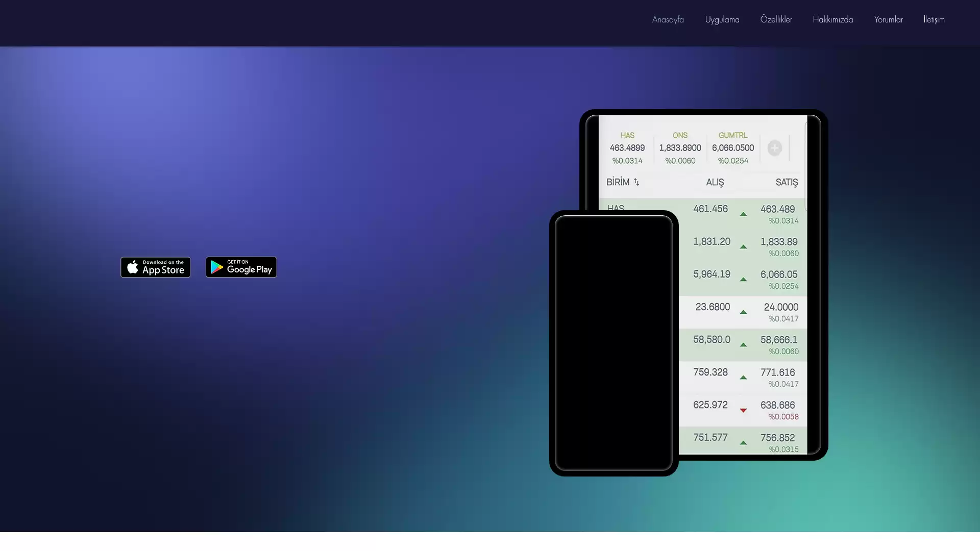980x551 pixels.
Task: Download app from App Store button
Action: click(x=155, y=266)
